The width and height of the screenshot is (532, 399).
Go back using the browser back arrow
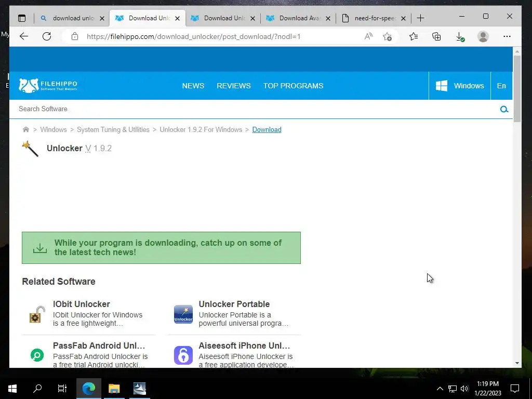pyautogui.click(x=24, y=36)
